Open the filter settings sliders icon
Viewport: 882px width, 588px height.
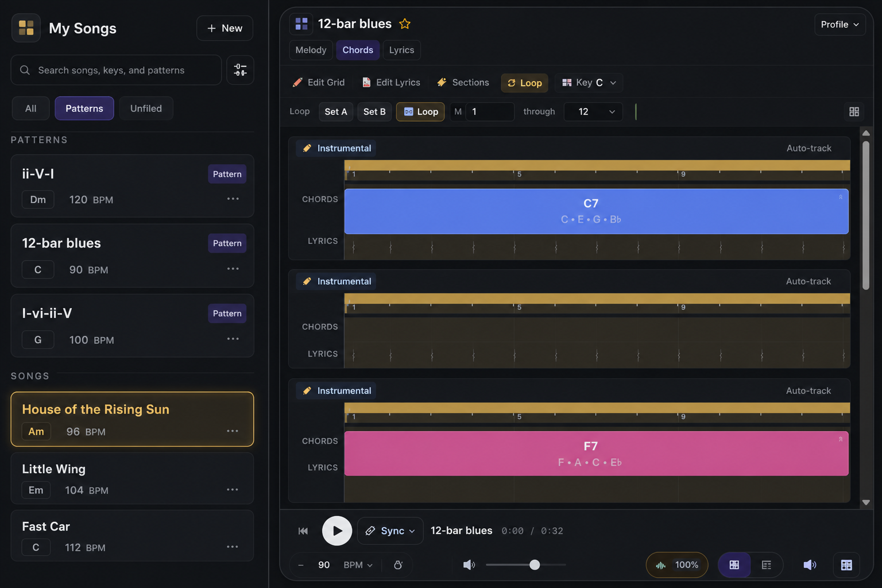(x=240, y=70)
